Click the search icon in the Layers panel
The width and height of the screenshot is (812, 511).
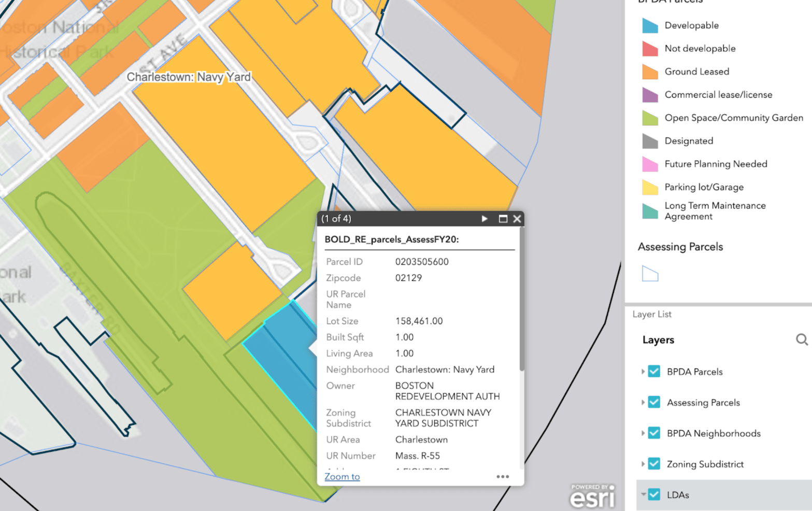point(801,339)
